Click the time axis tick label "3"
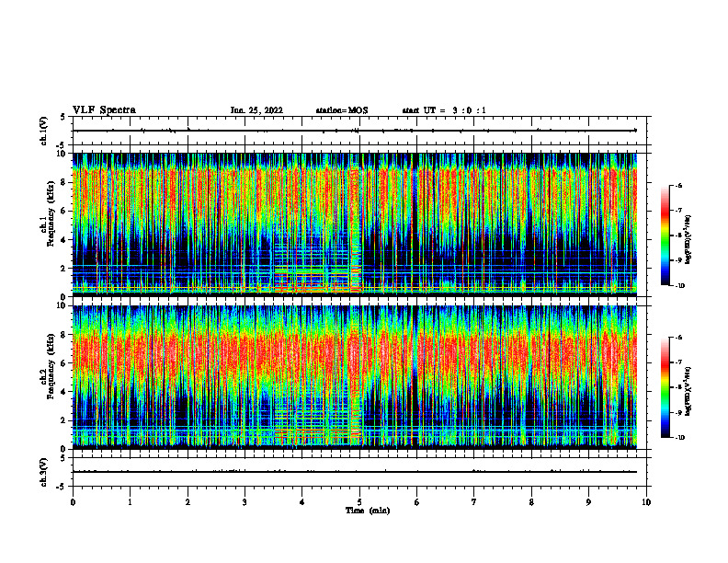Screen dimensions: 728x563 coord(245,502)
